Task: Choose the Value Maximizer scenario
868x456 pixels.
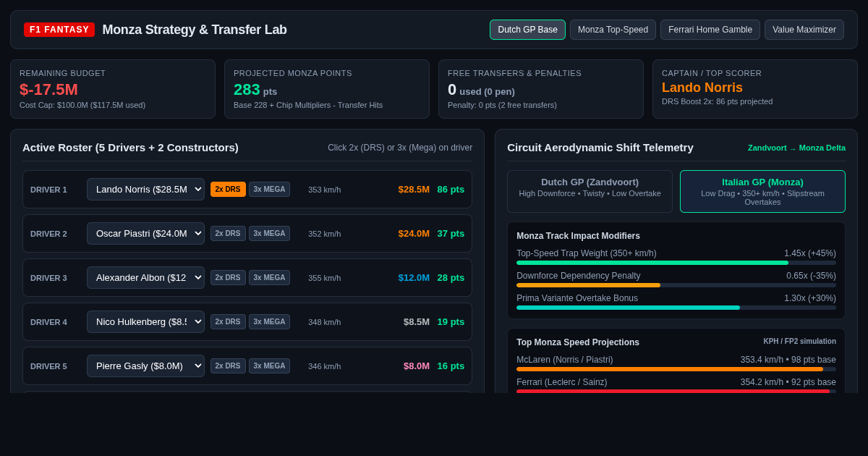Action: (x=804, y=30)
